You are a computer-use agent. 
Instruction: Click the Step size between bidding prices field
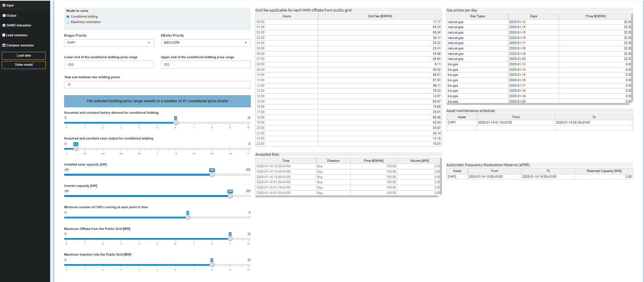coord(157,85)
